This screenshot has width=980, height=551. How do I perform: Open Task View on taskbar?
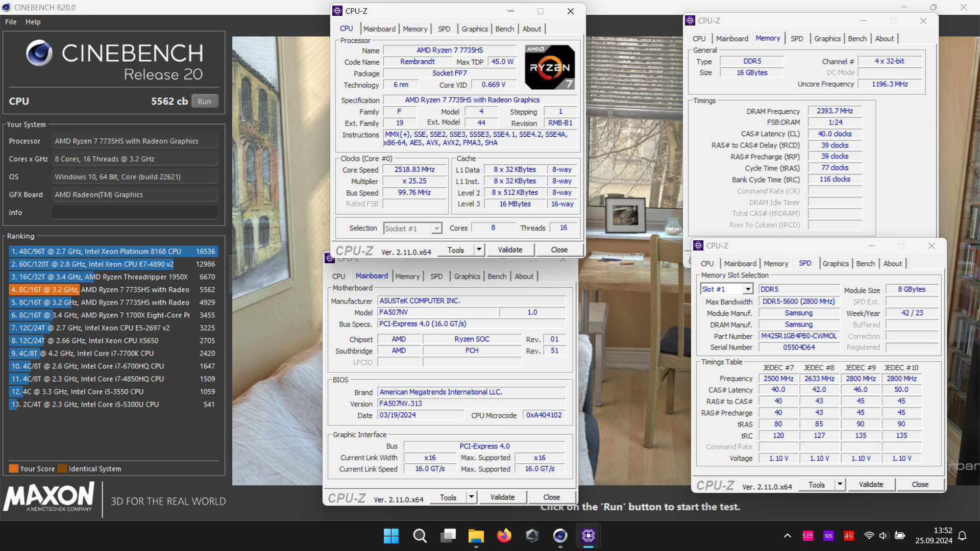tap(448, 536)
